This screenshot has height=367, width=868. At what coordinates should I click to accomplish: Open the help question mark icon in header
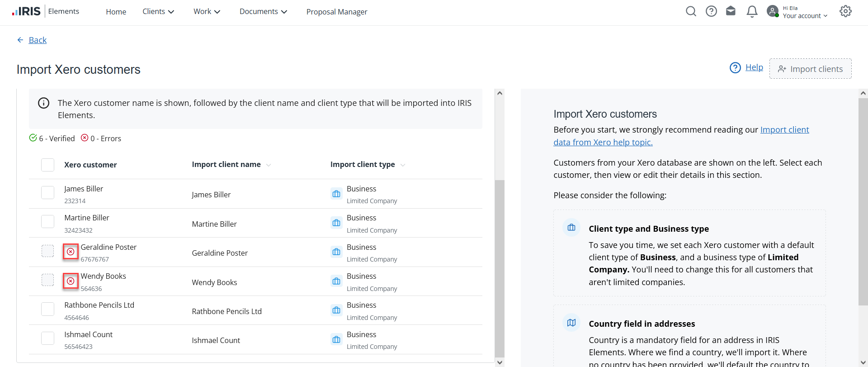click(x=711, y=11)
